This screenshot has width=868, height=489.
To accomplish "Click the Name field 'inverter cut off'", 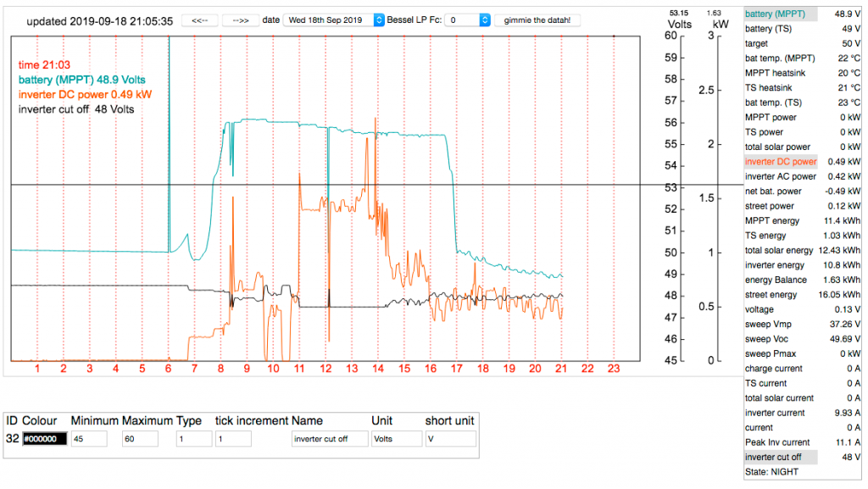I will [330, 439].
